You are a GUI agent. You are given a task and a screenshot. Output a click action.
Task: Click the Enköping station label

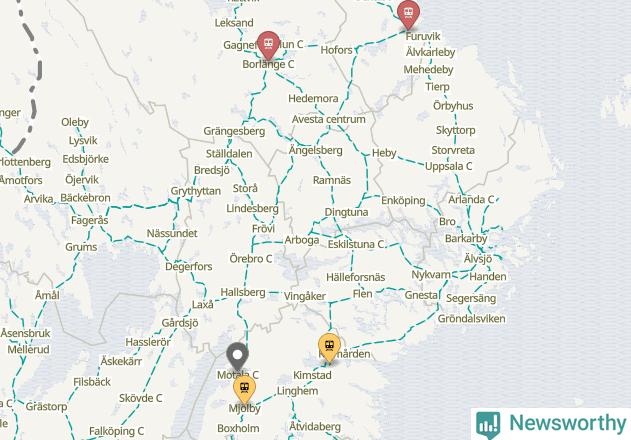pyautogui.click(x=403, y=200)
